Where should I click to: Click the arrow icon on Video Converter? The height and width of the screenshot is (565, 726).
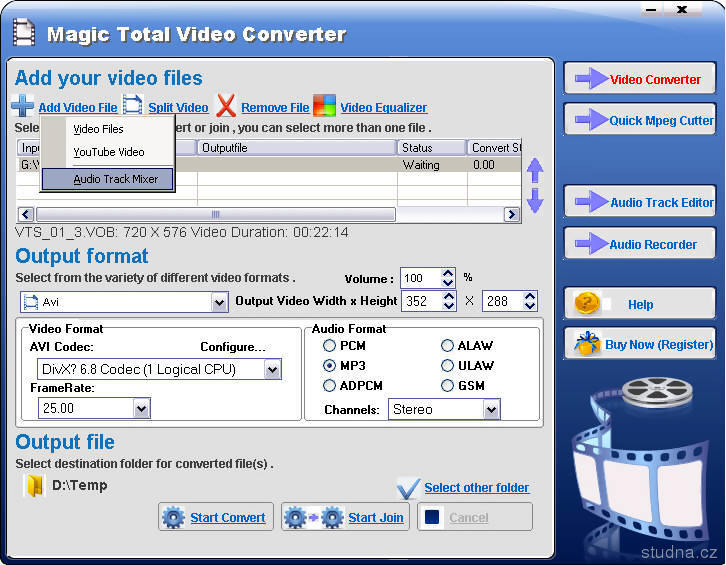pos(591,78)
